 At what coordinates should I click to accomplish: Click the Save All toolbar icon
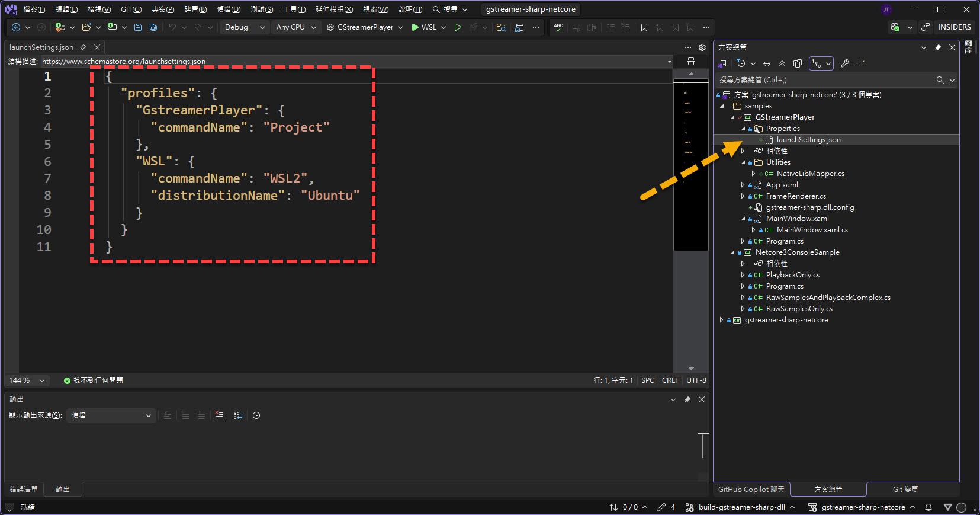click(x=153, y=27)
